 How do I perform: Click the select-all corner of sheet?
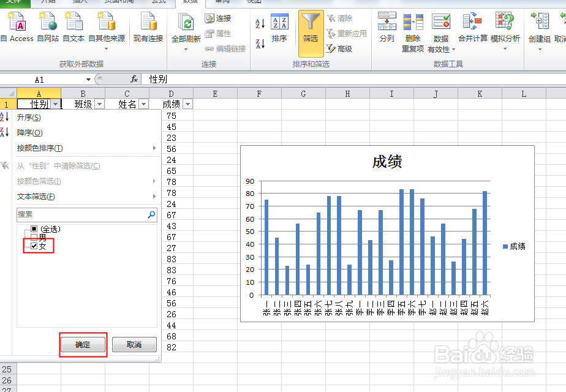click(9, 94)
